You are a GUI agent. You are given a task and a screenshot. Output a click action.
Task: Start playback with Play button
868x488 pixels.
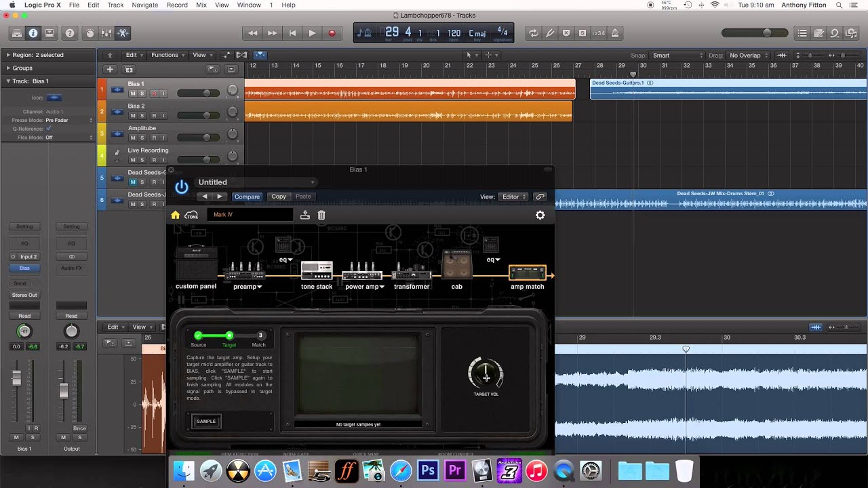(312, 33)
